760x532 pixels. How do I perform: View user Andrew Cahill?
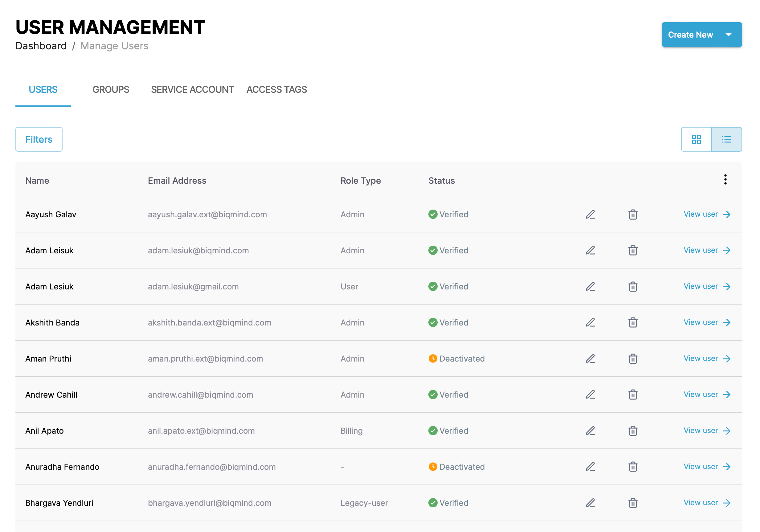[707, 395]
